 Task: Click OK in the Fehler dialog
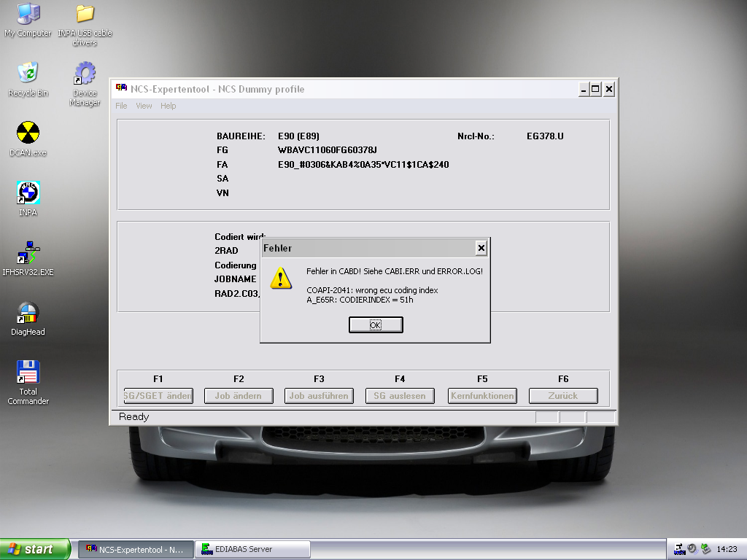[376, 325]
